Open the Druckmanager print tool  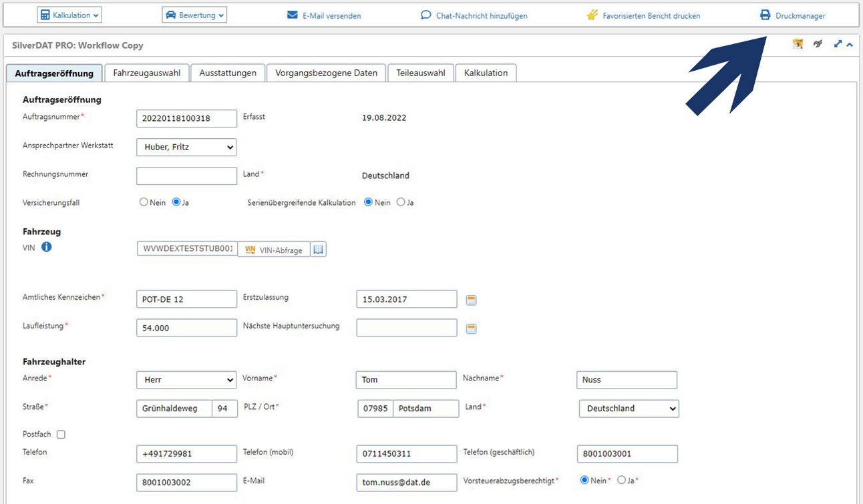pyautogui.click(x=793, y=15)
